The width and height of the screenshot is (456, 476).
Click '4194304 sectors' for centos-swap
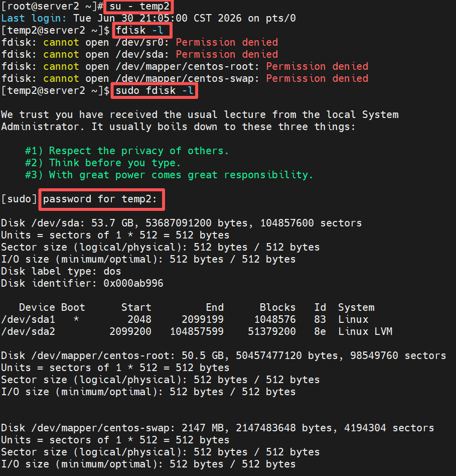389,428
